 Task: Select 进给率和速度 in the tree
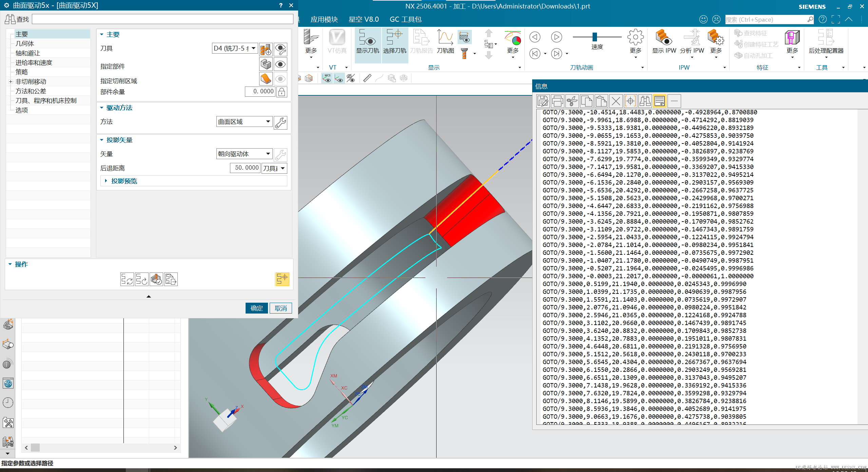34,63
